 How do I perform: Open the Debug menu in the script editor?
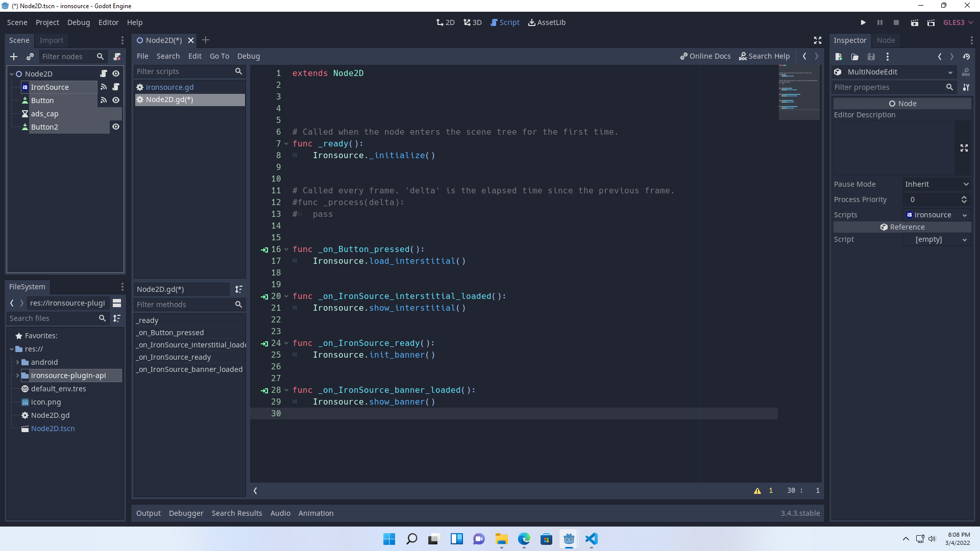(x=249, y=56)
